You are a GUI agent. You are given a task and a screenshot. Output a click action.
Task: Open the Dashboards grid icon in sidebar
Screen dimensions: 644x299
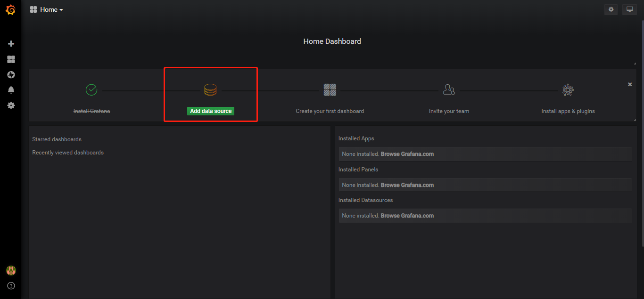(x=11, y=59)
